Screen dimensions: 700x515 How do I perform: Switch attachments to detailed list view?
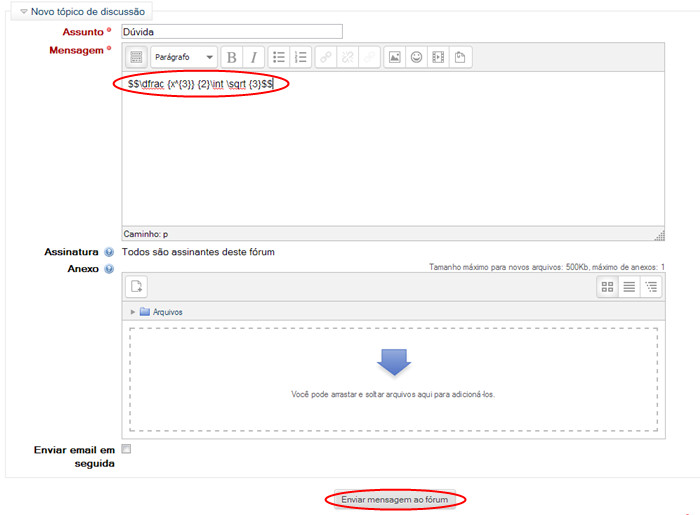click(x=629, y=287)
